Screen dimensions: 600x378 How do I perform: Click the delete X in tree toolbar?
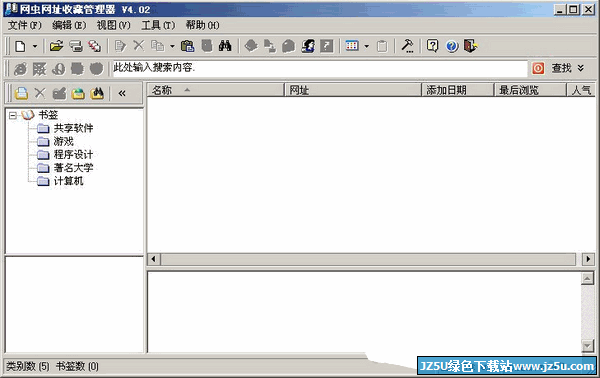pyautogui.click(x=40, y=93)
